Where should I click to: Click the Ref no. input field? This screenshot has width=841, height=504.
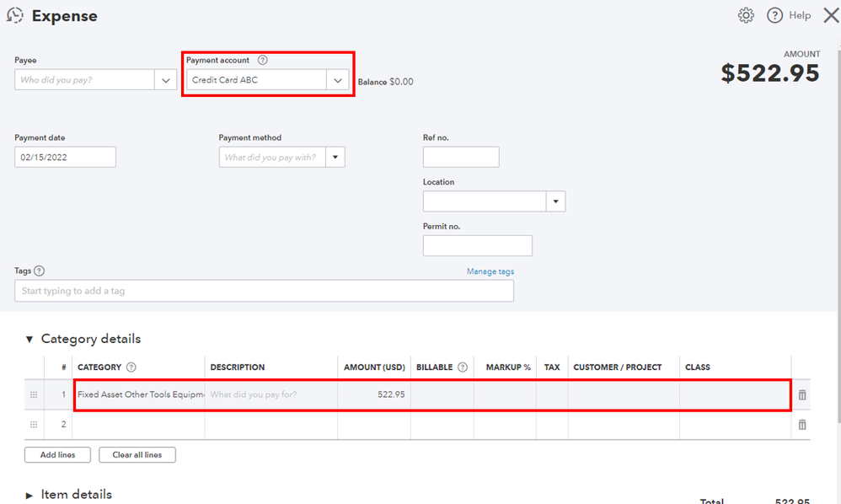(x=461, y=157)
